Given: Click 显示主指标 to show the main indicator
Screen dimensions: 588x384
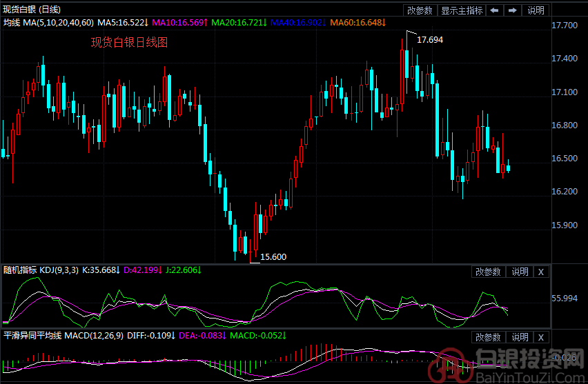Looking at the screenshot, I should pyautogui.click(x=462, y=10).
